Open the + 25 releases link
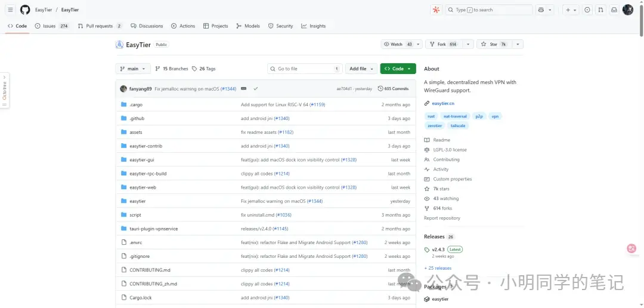The width and height of the screenshot is (644, 308). point(438,267)
